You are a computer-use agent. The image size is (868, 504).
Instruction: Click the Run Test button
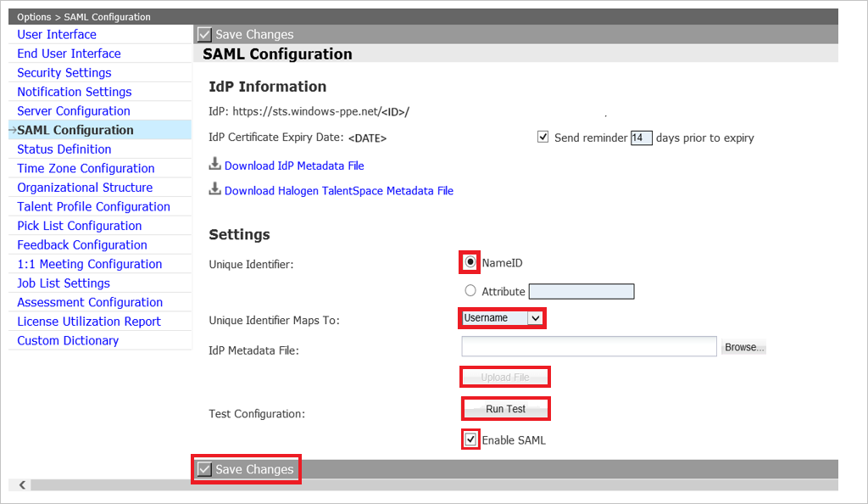(505, 408)
